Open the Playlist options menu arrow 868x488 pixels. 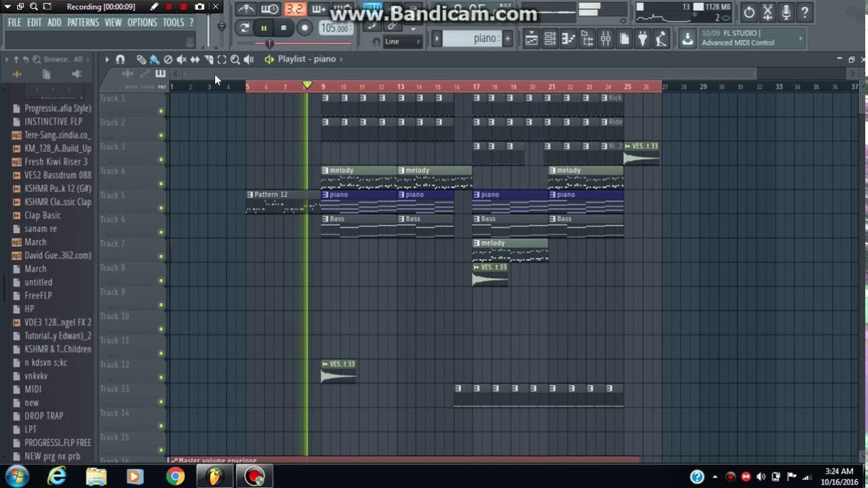pos(106,60)
